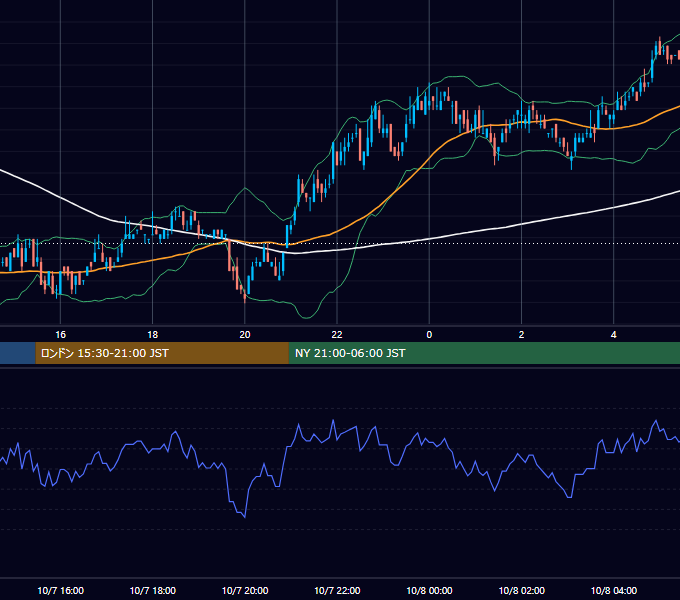This screenshot has width=680, height=600.
Task: Click the 10/7 18:00 label on indicator axis
Action: [153, 590]
